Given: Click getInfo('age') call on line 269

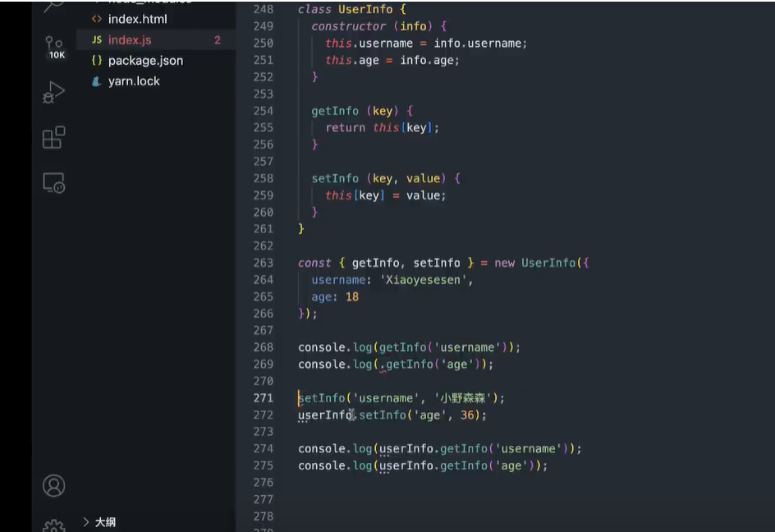Looking at the screenshot, I should (433, 365).
